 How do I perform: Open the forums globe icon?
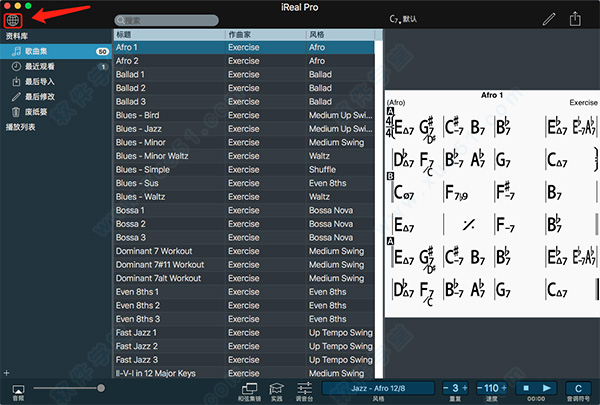click(x=13, y=20)
